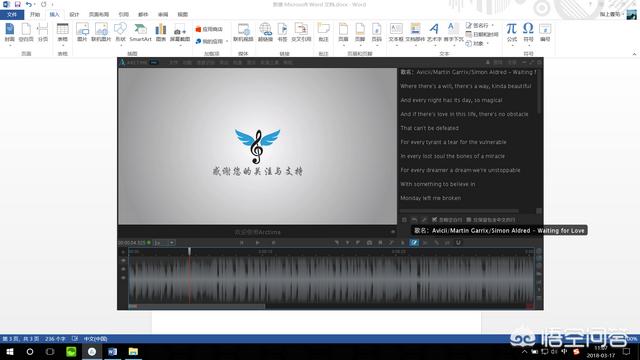Open Task View on the taskbar

[x=50, y=351]
